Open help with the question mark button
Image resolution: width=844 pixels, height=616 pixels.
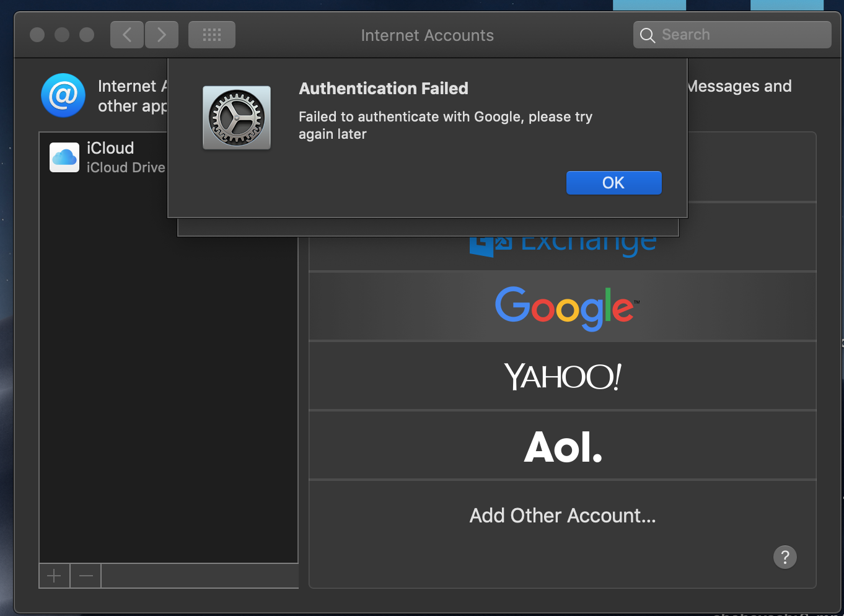click(785, 557)
